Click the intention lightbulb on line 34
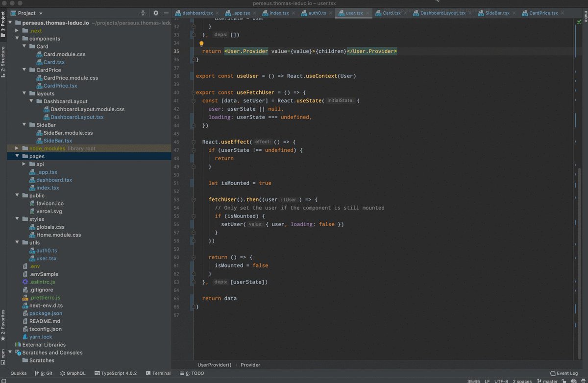Viewport: 588px width, 383px height. pos(201,44)
